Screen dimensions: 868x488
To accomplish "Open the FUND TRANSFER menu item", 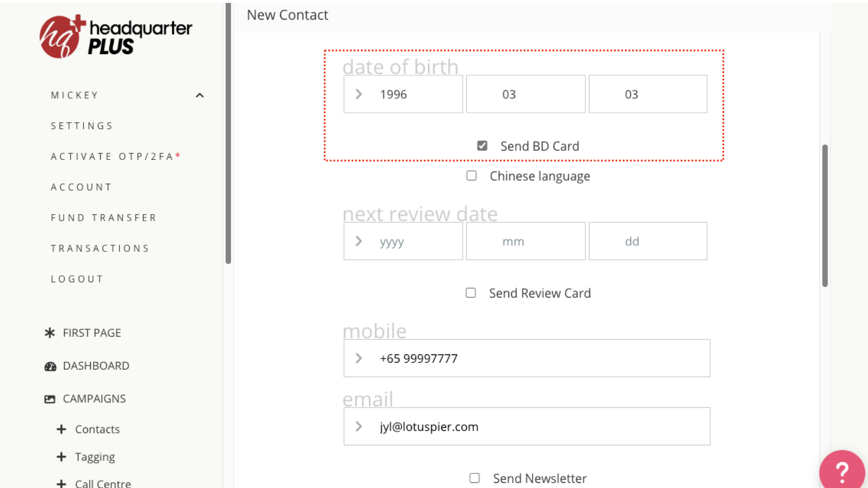I will pyautogui.click(x=104, y=218).
